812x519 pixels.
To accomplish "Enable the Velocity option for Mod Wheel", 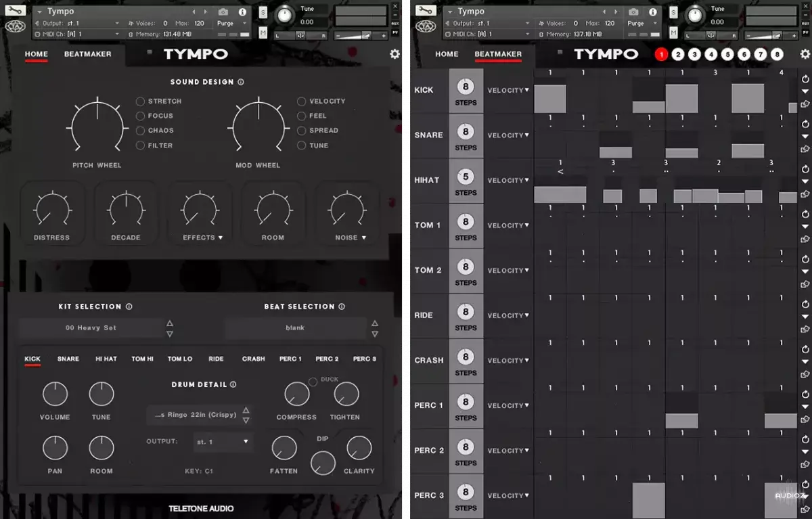I will (x=301, y=101).
